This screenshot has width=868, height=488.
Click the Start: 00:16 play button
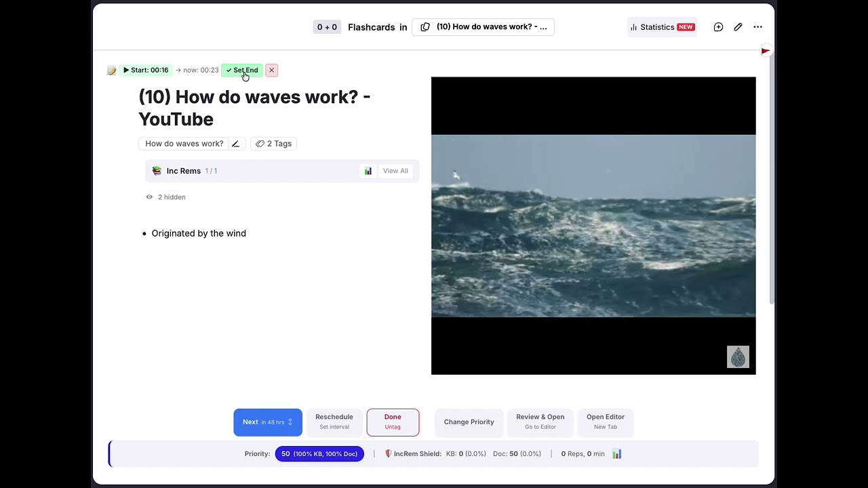pos(146,70)
